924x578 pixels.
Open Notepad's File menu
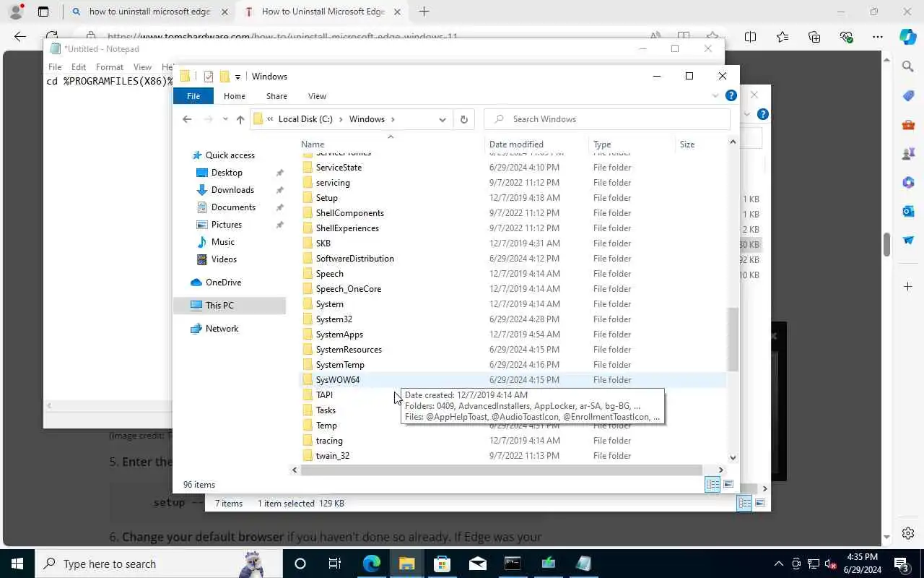point(55,66)
